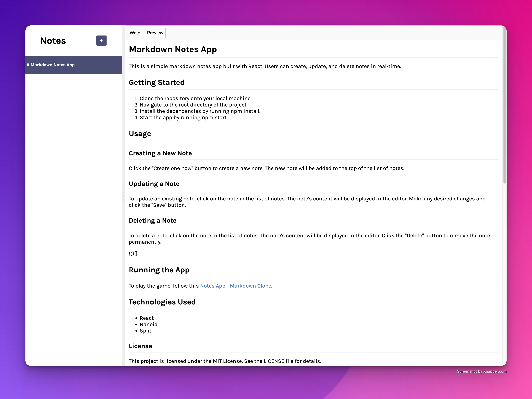
Task: Click the dotted split gutter handle
Action: pos(123,196)
